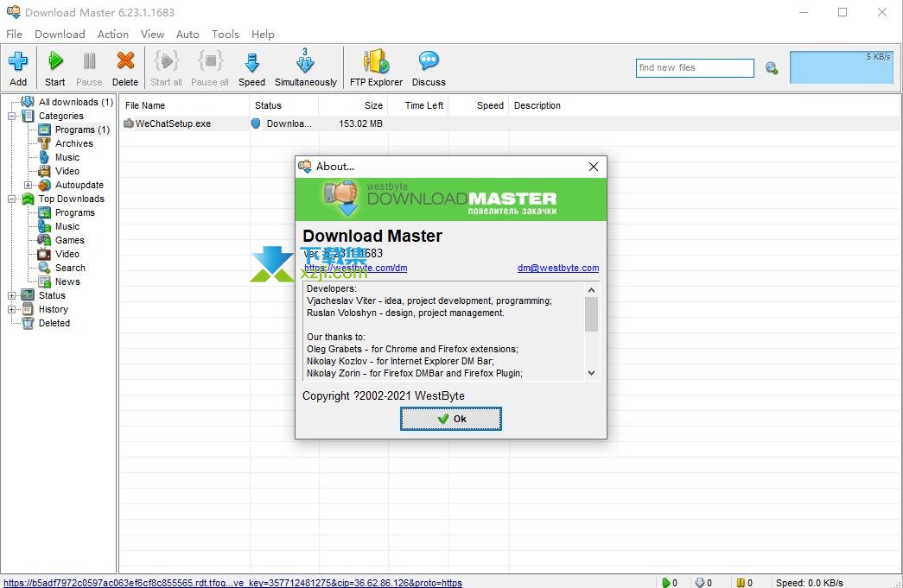Select Music under Top Downloads

(67, 226)
